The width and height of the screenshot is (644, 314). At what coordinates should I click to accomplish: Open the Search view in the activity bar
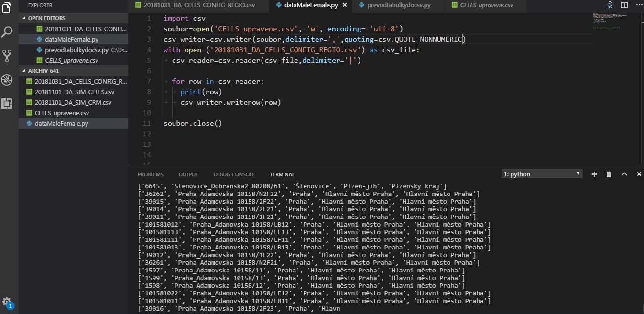click(7, 32)
